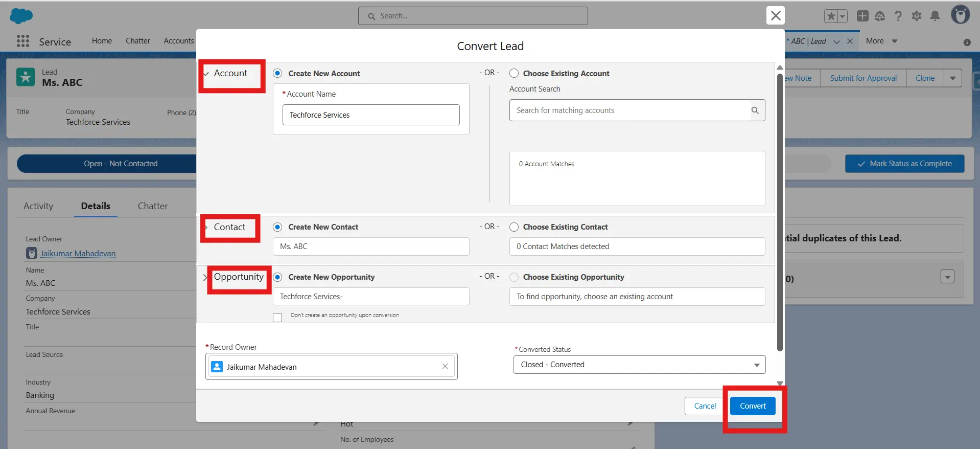980x449 pixels.
Task: Switch to the Details tab
Action: 96,206
